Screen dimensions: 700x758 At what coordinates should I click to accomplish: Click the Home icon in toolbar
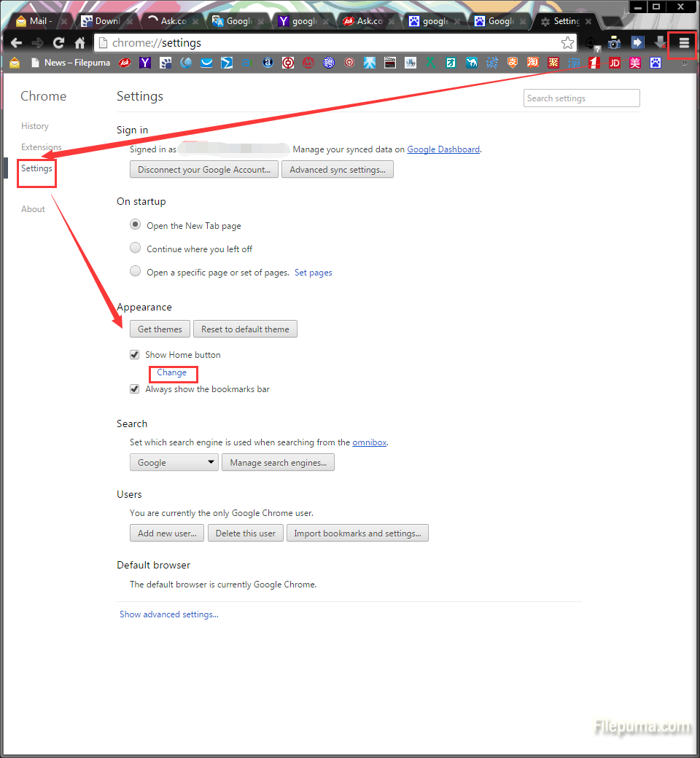(x=79, y=43)
